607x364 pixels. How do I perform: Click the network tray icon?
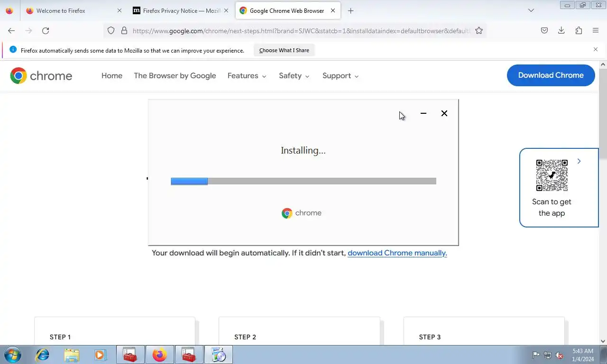point(548,355)
